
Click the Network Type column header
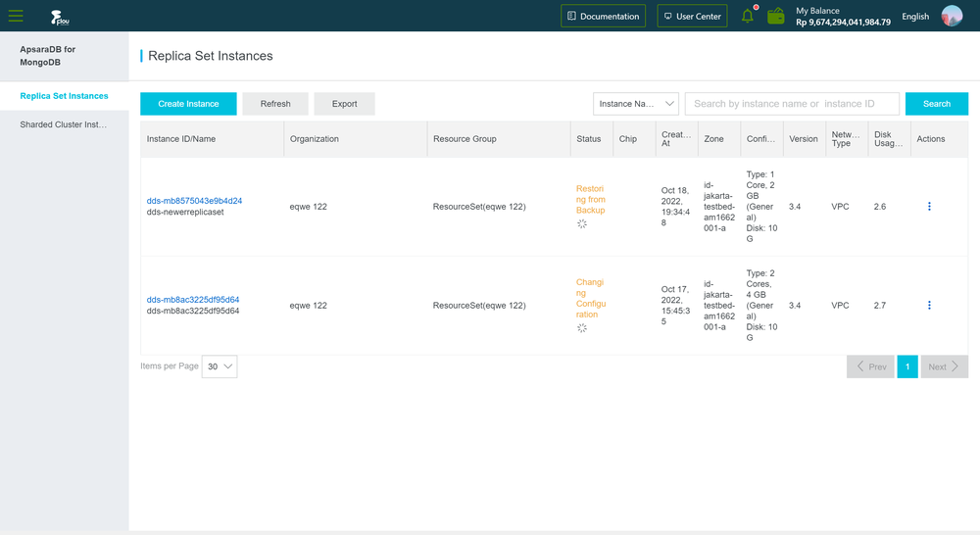click(846, 139)
